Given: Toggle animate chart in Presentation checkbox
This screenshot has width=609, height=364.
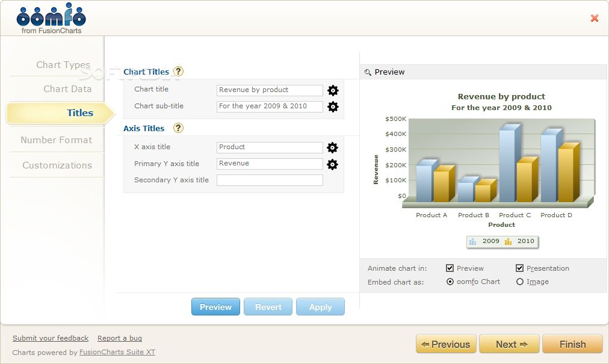Looking at the screenshot, I should tap(520, 268).
